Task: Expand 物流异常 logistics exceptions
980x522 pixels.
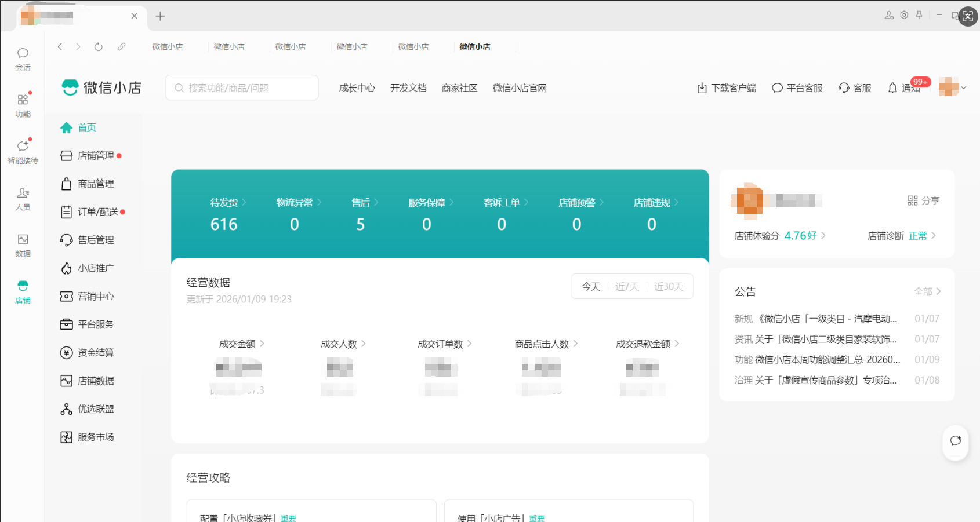Action: point(299,203)
